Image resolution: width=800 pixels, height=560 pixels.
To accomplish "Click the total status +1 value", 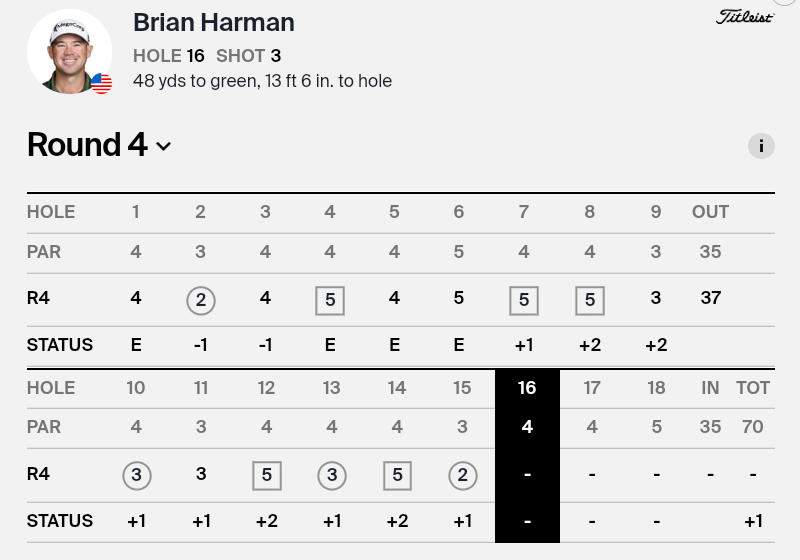I will pyautogui.click(x=753, y=521).
